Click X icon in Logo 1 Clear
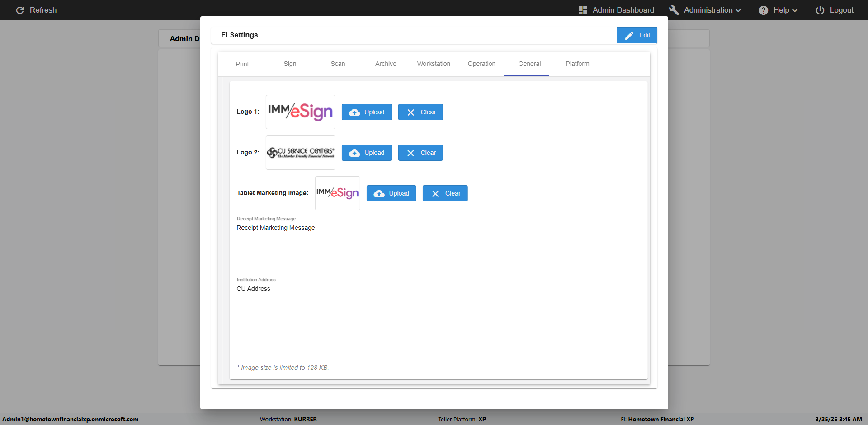 410,112
